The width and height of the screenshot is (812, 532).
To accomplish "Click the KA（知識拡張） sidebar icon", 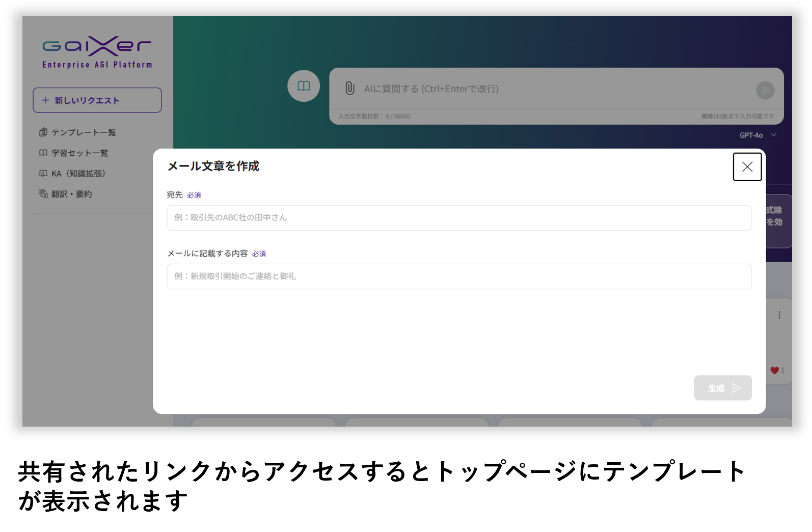I will [x=43, y=174].
